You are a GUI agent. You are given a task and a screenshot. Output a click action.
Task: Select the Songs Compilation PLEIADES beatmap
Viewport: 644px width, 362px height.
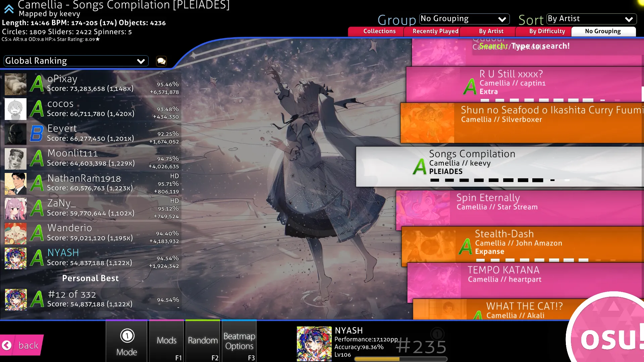click(500, 167)
